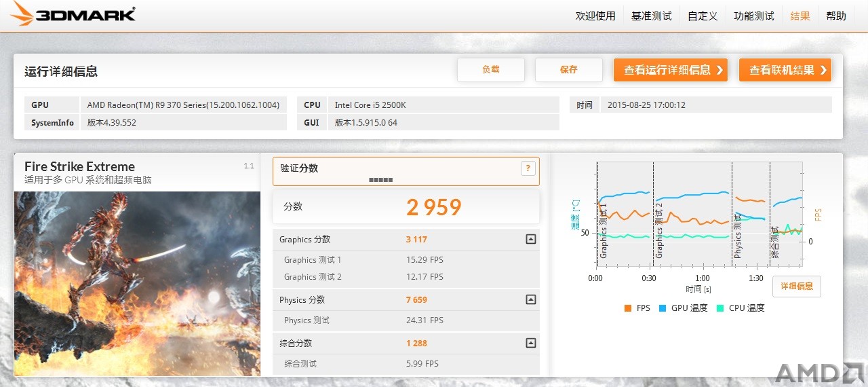Open the 自定义 tab
868x387 pixels.
[x=703, y=16]
